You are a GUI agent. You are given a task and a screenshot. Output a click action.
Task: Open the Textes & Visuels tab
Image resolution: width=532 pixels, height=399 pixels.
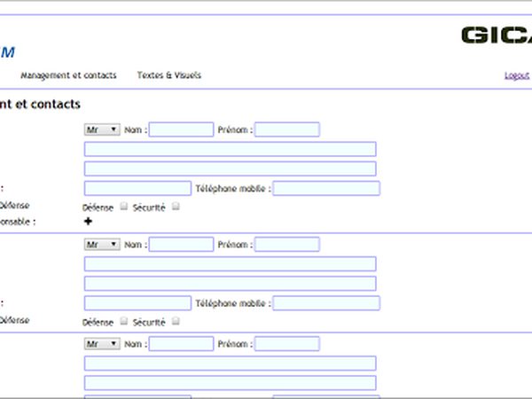[x=169, y=75]
